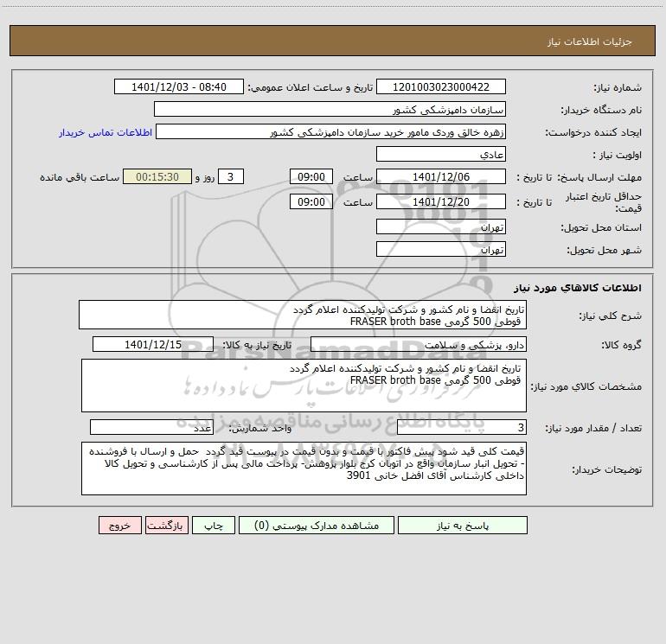Click the 'چاپ' print button
Viewport: 666px width, 644px height.
click(x=214, y=526)
